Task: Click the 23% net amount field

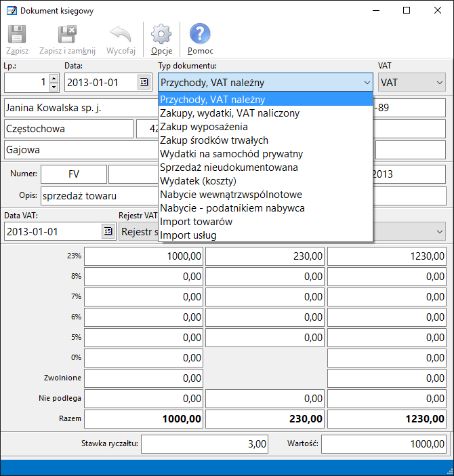Action: (x=143, y=256)
